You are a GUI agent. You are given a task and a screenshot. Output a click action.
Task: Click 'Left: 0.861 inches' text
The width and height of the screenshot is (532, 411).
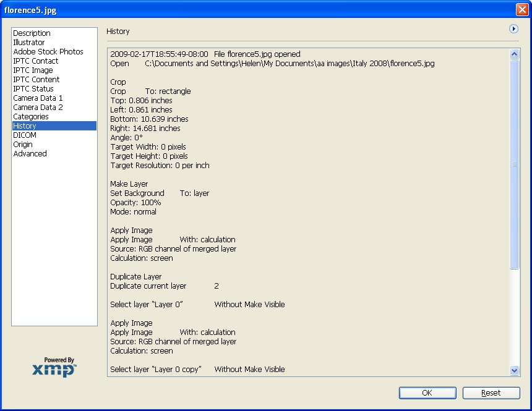(141, 110)
